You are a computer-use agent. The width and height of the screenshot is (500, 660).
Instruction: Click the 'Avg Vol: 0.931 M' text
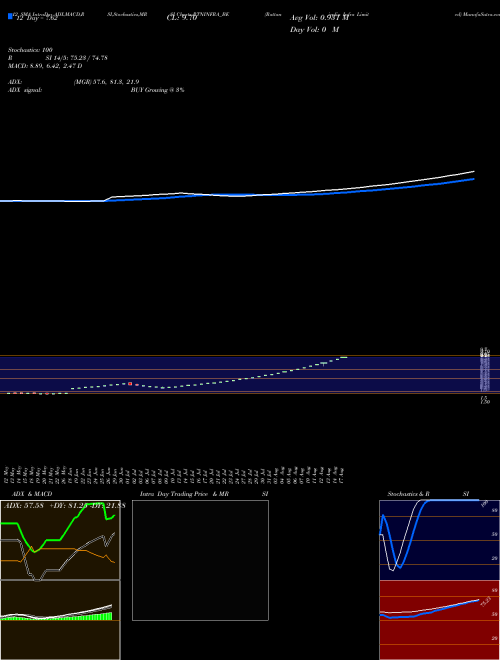pyautogui.click(x=319, y=18)
